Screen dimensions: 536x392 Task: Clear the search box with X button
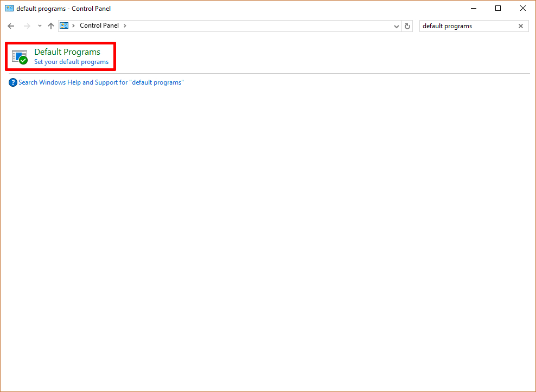(x=521, y=26)
